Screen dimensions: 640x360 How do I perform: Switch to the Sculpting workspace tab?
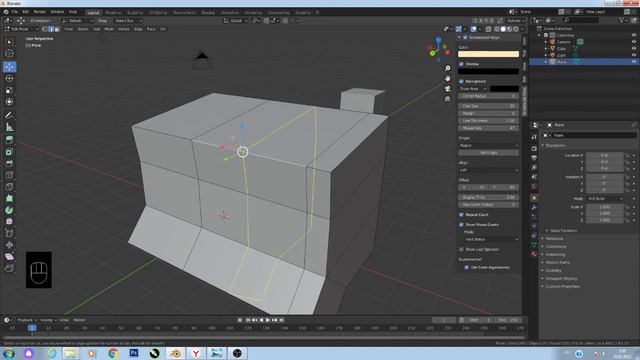pos(135,13)
